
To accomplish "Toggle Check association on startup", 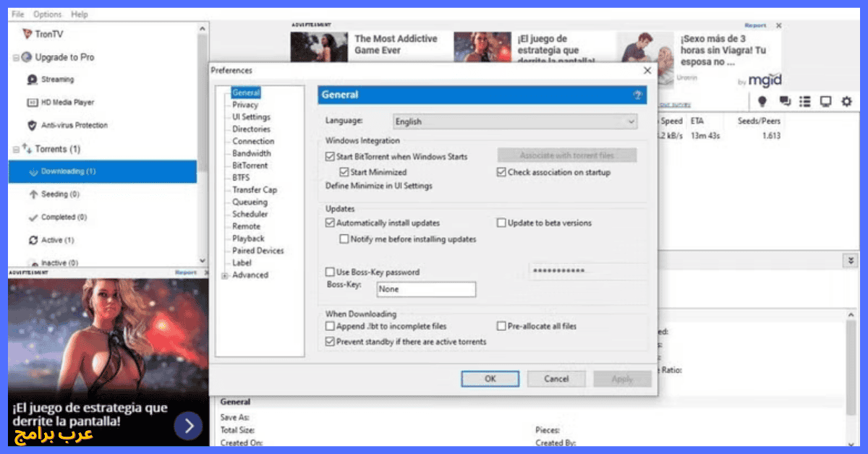I will click(x=501, y=173).
